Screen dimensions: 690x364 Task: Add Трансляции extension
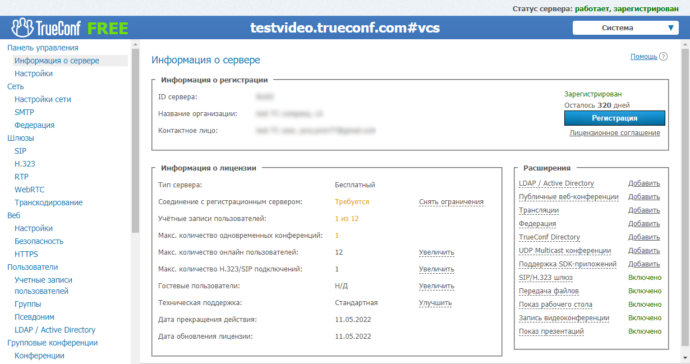[x=644, y=210]
